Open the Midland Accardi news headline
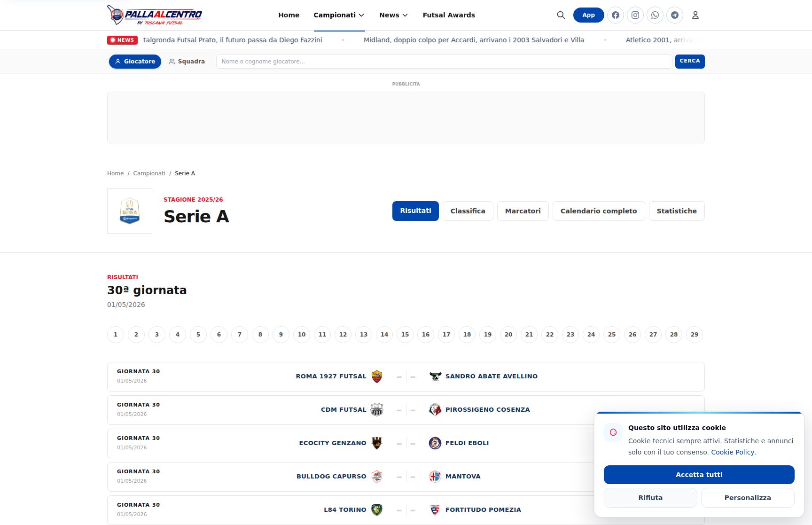The height and width of the screenshot is (525, 812). point(474,40)
